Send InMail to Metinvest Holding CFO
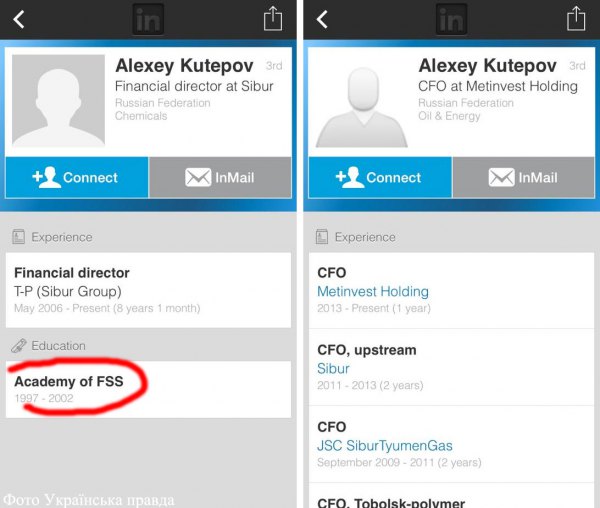 pyautogui.click(x=523, y=178)
